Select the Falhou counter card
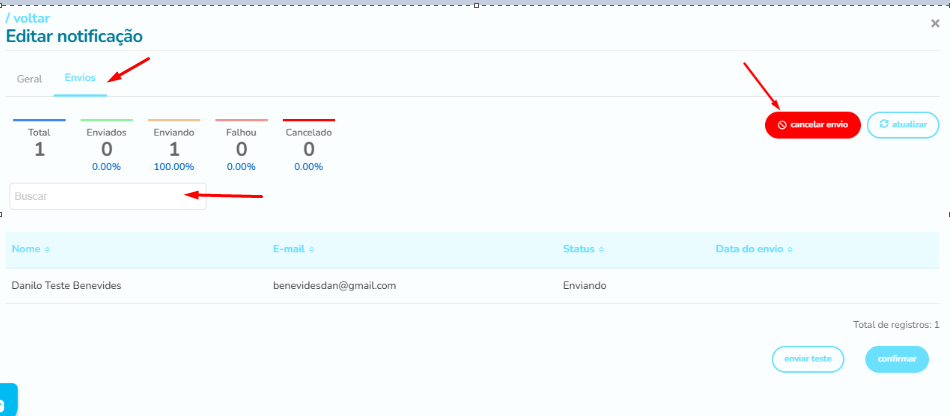The height and width of the screenshot is (416, 950). coord(241,145)
